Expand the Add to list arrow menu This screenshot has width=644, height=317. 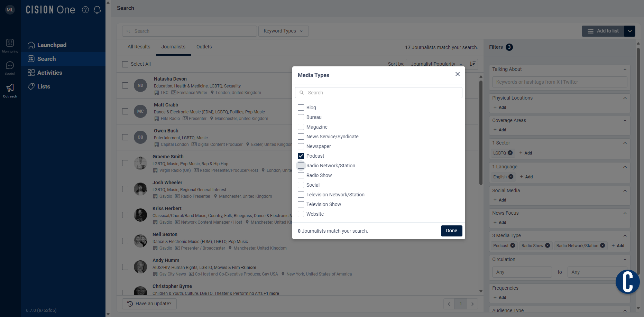tap(630, 31)
